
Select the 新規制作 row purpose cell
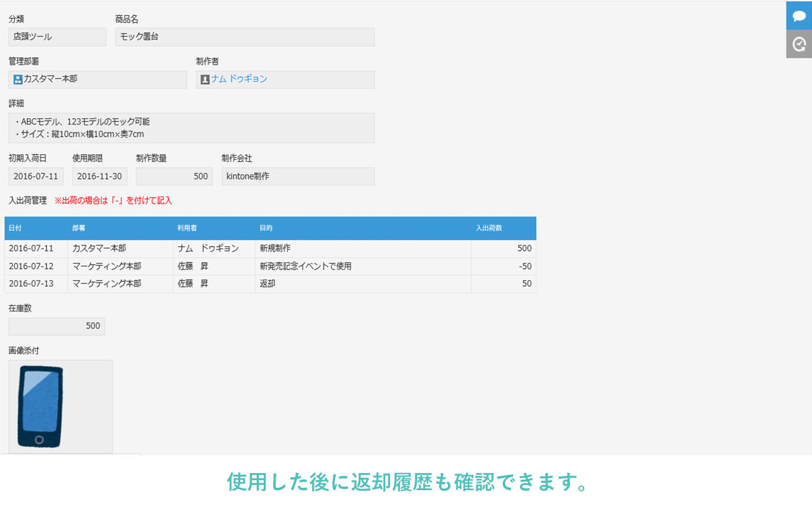point(275,249)
